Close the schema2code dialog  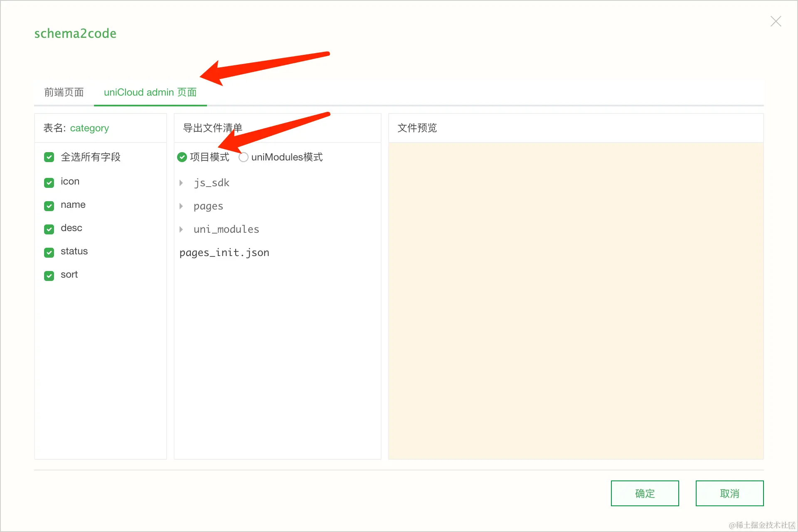coord(776,21)
